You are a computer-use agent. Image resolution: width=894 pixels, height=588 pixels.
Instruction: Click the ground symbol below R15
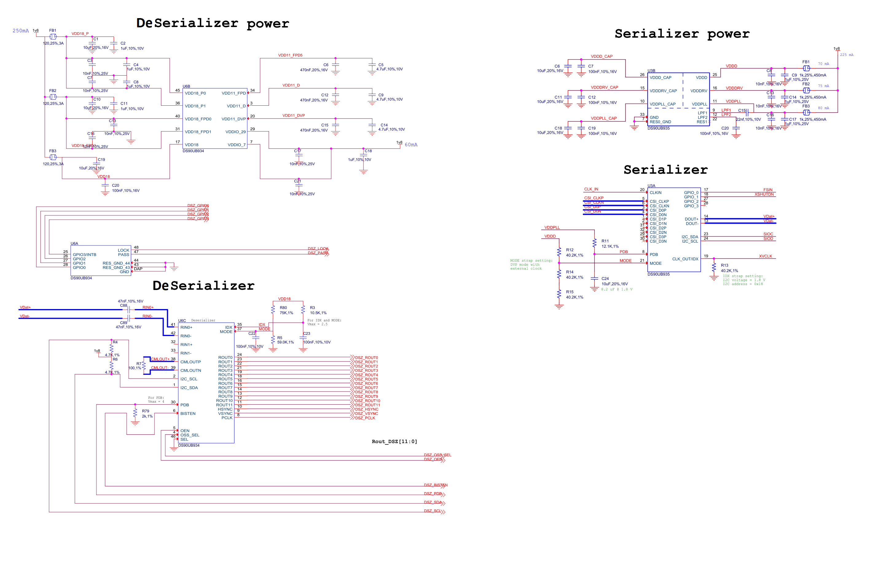[559, 307]
